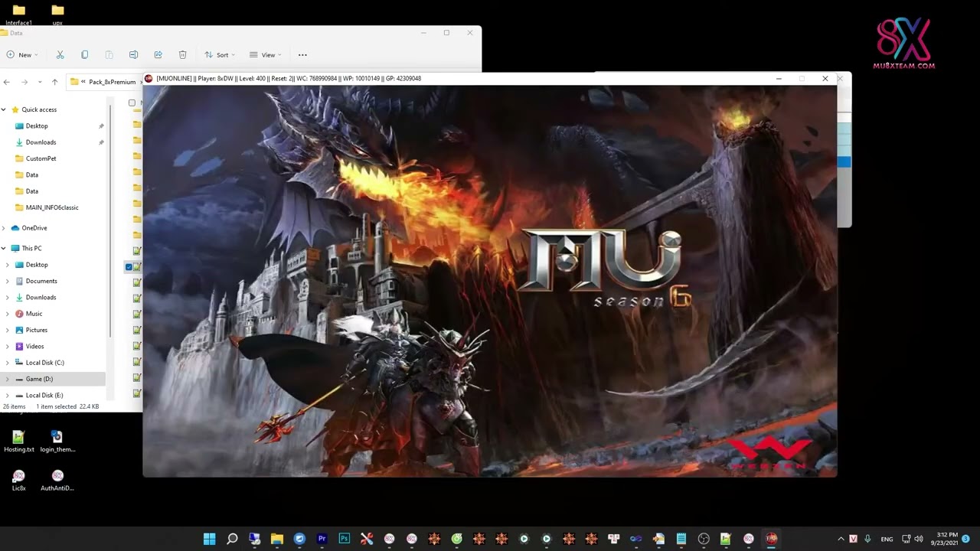Screen dimensions: 980x551
Task: Open the Windows Start menu
Action: (209, 539)
